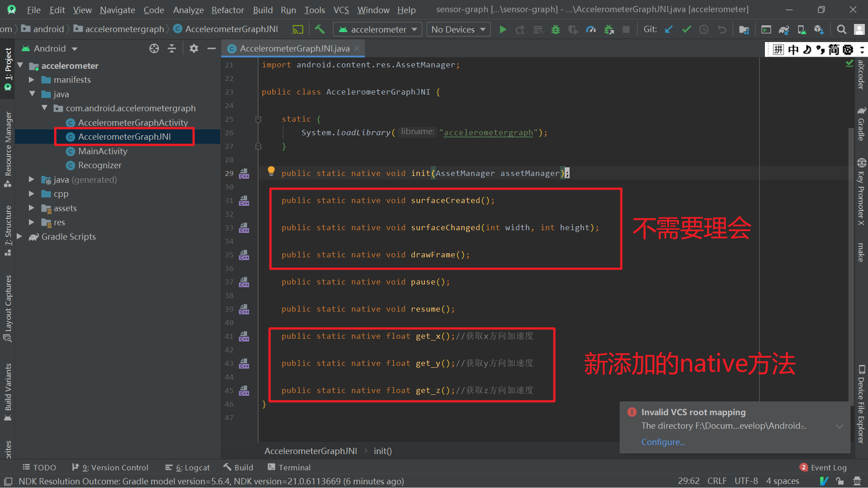The width and height of the screenshot is (868, 488).
Task: Open the Analyze menu
Action: point(188,9)
